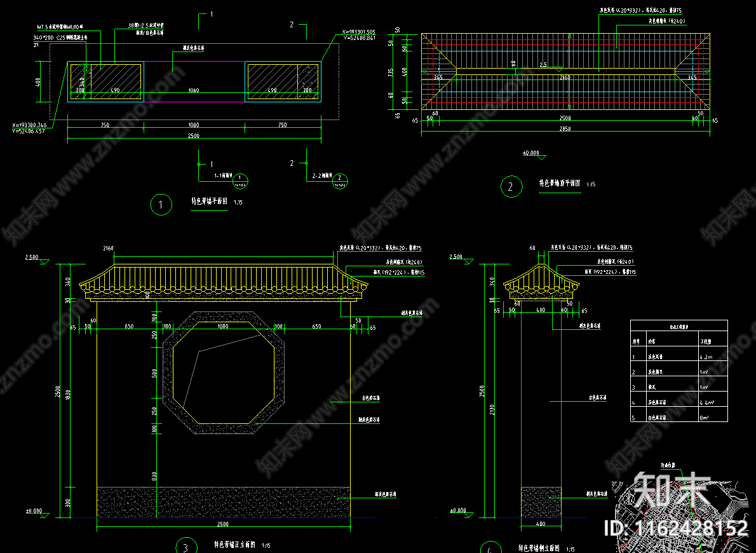Viewport: 756px width, 553px height.
Task: Click the 1060 dimension inside the magenta rectangle
Action: [x=194, y=90]
